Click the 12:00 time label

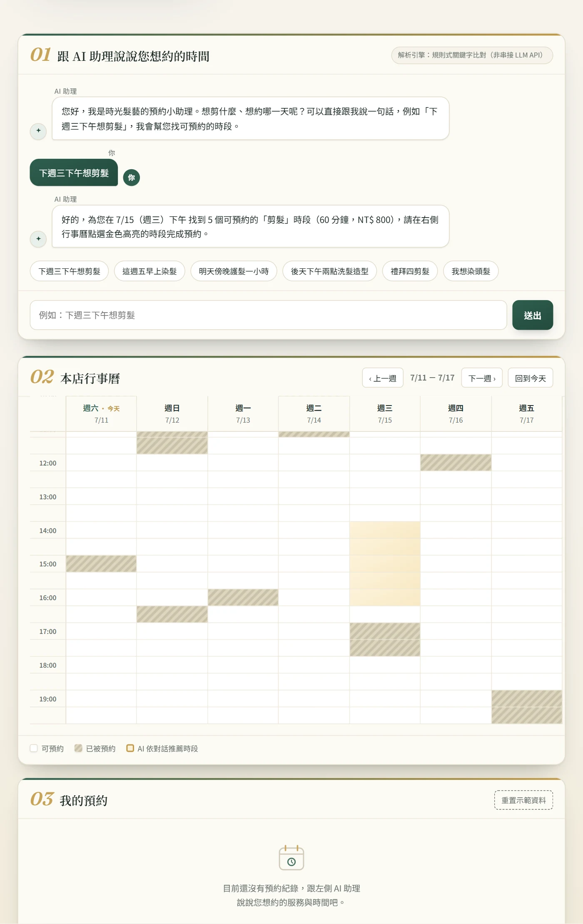tap(47, 463)
